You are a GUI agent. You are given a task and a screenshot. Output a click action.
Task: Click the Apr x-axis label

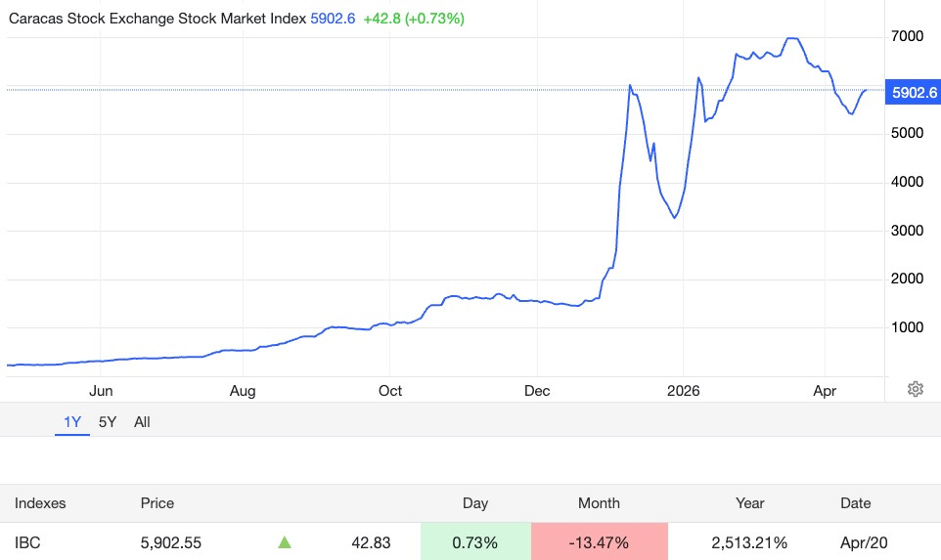pyautogui.click(x=825, y=391)
